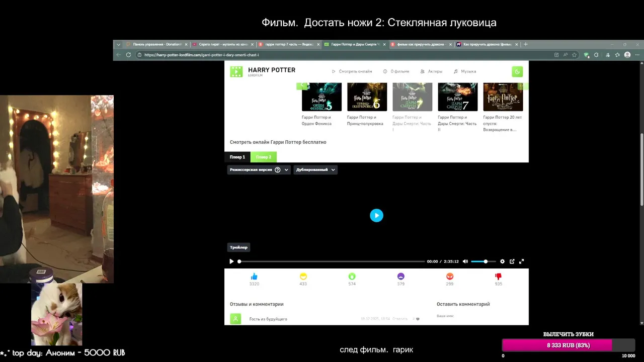This screenshot has width=644, height=362.
Task: Open the Гарри Поттер и Орден Феникса title link
Action: [316, 120]
